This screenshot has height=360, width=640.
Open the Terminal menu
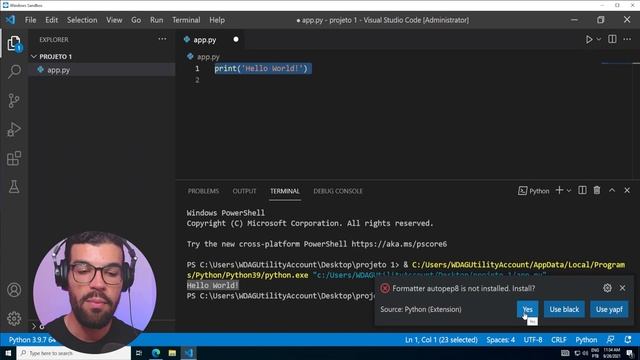pos(186,20)
